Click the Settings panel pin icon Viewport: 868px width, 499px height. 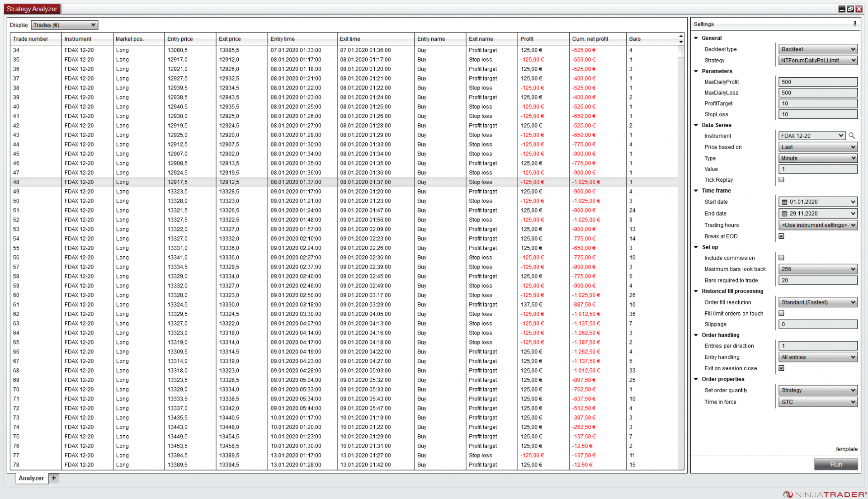click(x=854, y=24)
